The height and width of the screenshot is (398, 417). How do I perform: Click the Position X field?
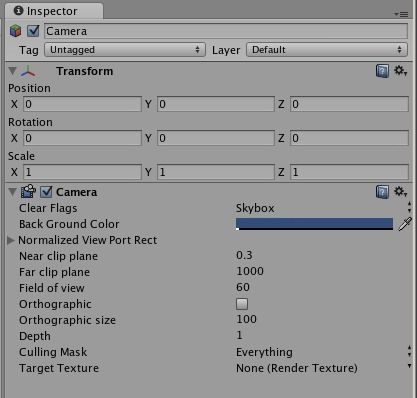point(82,104)
